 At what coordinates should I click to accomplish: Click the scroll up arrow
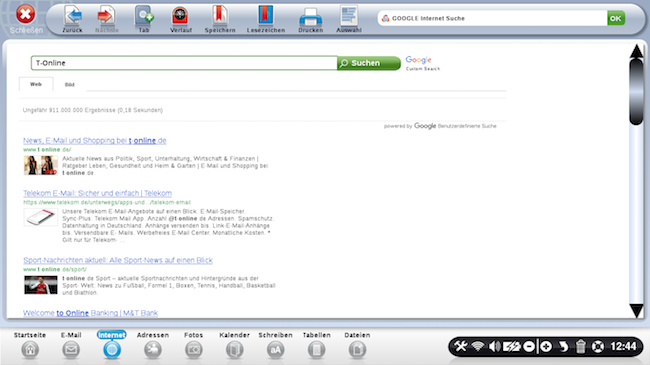(x=636, y=51)
